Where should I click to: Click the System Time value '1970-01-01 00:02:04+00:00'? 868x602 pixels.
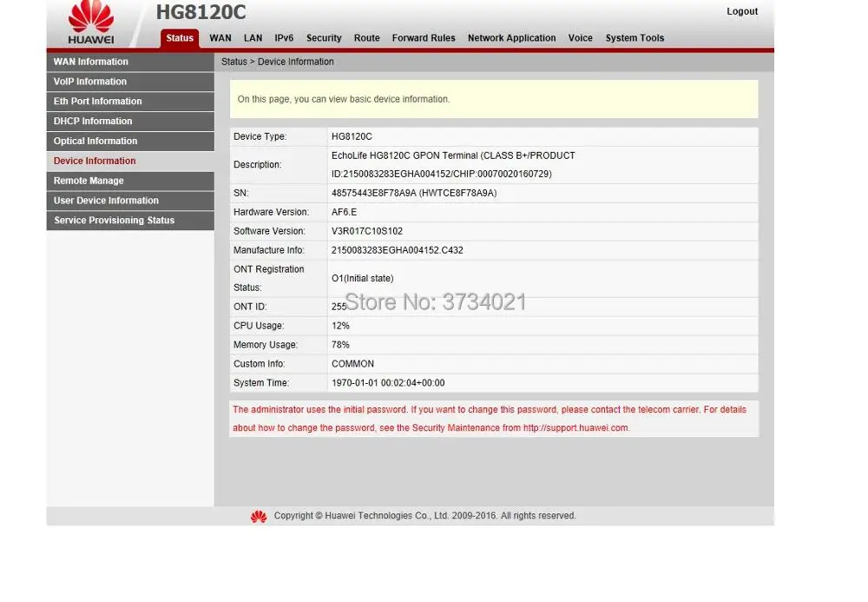[388, 383]
